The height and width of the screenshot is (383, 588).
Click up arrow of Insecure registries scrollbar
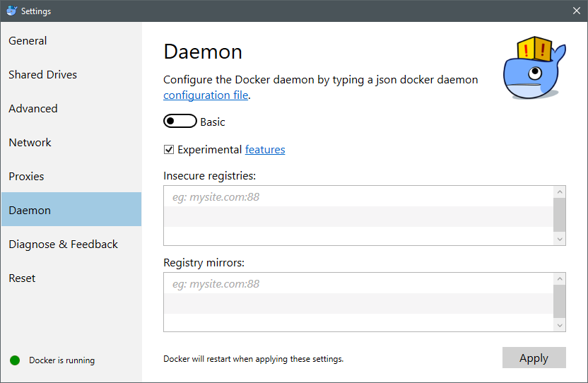pyautogui.click(x=560, y=192)
